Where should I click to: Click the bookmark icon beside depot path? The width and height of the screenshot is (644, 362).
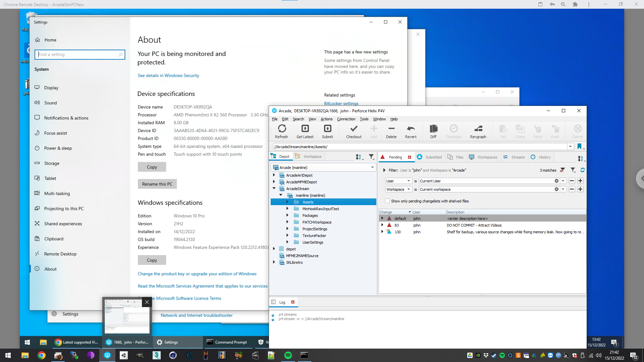(x=579, y=146)
